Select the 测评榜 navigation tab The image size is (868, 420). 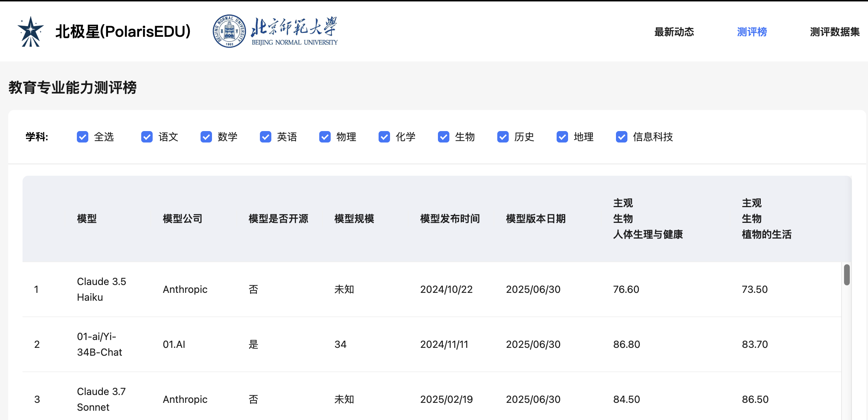[x=752, y=32]
